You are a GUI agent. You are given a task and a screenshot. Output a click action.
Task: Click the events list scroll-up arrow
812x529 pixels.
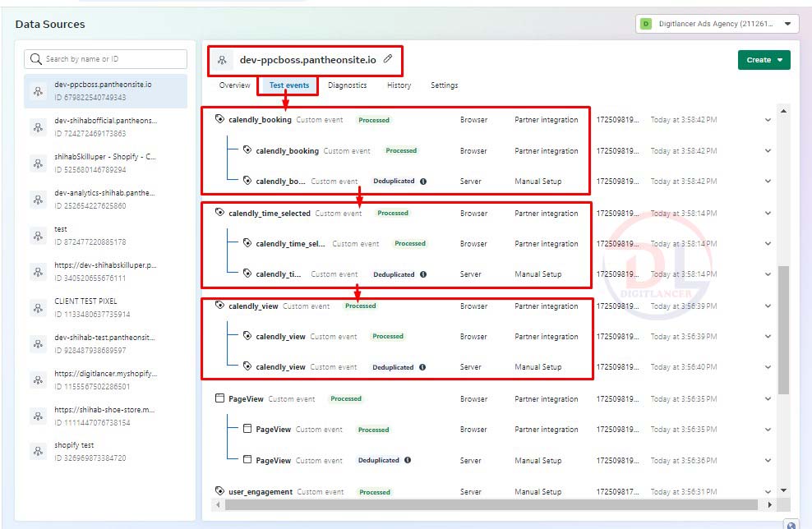click(783, 111)
